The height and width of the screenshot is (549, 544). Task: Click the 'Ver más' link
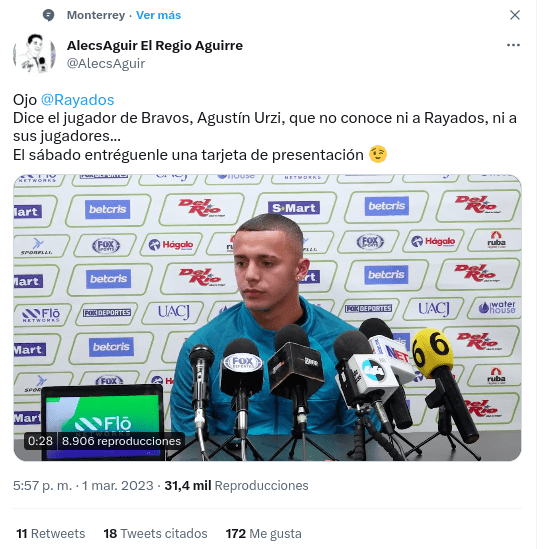coord(158,15)
